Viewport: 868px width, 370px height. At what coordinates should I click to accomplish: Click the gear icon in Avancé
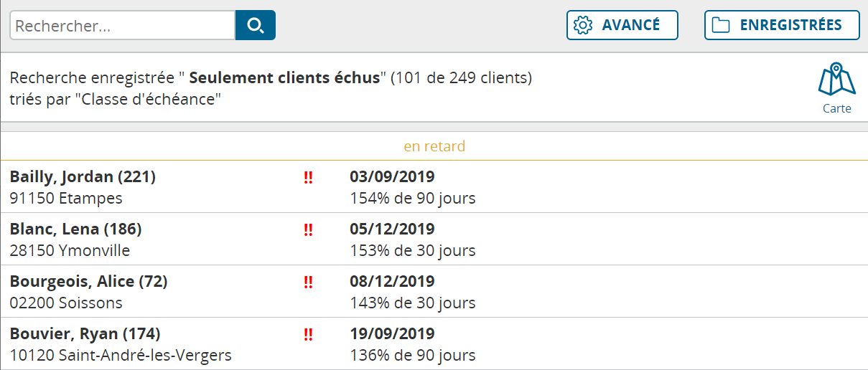(x=583, y=25)
